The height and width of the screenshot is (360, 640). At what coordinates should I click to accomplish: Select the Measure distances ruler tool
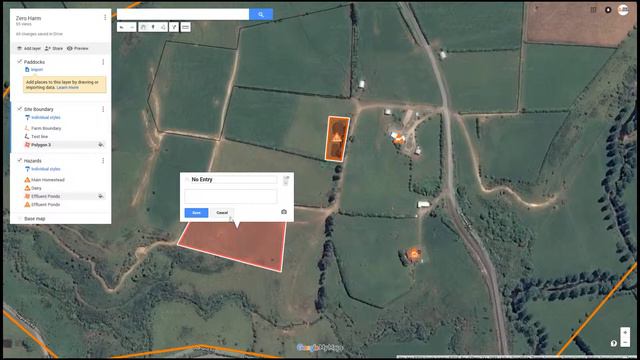pos(186,27)
